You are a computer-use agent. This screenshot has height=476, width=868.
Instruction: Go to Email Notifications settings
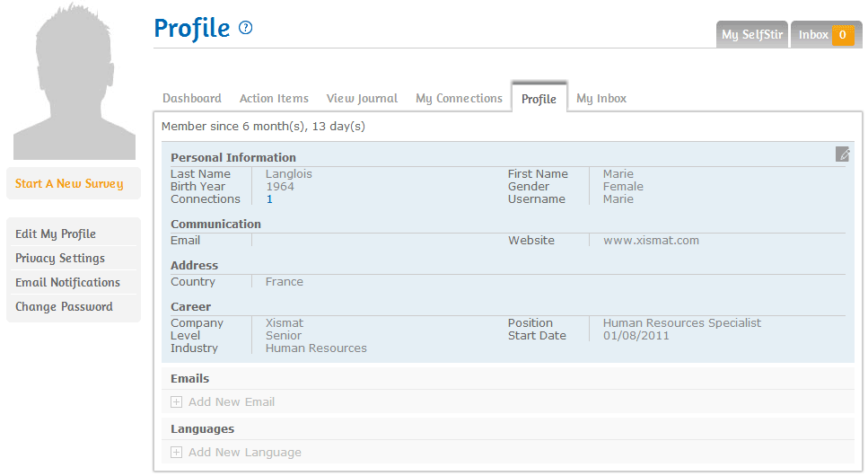[67, 283]
